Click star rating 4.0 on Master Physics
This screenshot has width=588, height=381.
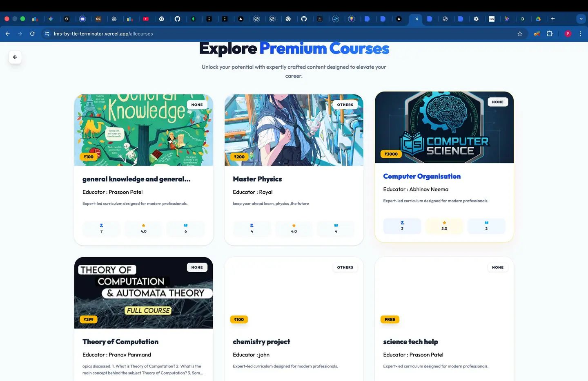point(294,229)
